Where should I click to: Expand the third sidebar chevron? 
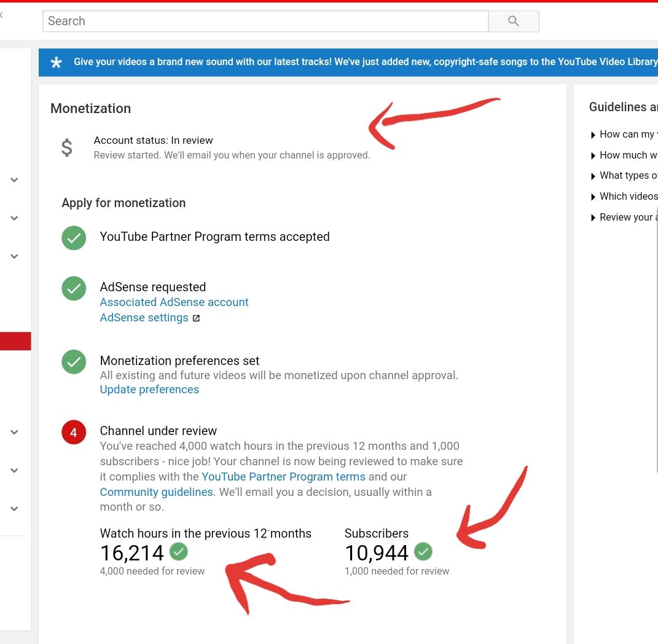coord(14,256)
